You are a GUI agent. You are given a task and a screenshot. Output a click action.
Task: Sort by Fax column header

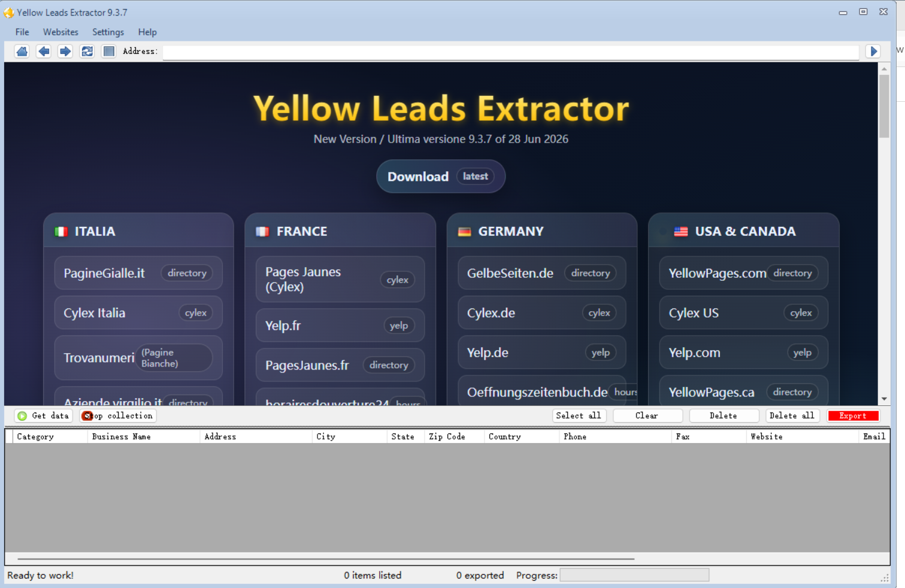point(709,437)
